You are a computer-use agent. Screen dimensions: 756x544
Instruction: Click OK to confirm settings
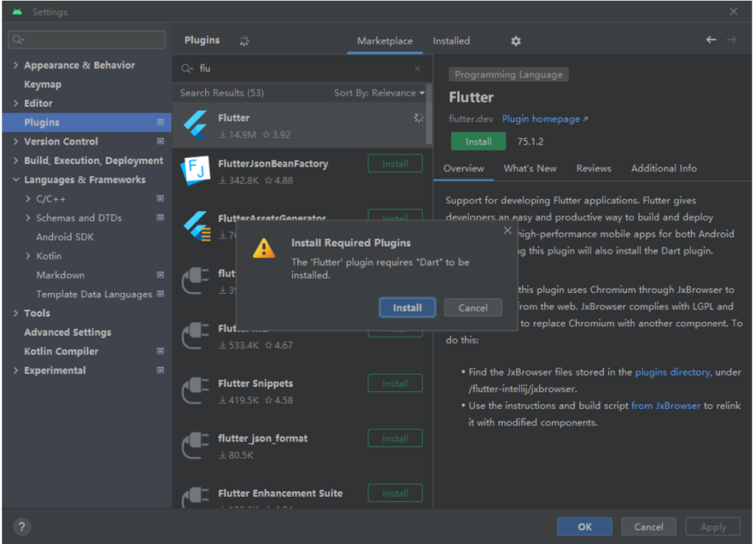585,526
